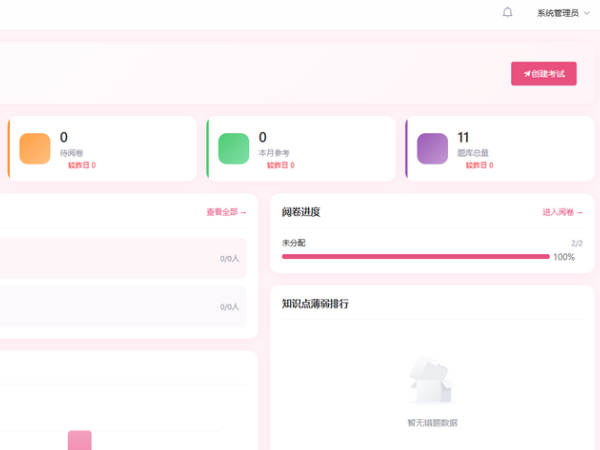Click 较昨日 0 under 待阅卷
The height and width of the screenshot is (450, 600).
tap(82, 165)
